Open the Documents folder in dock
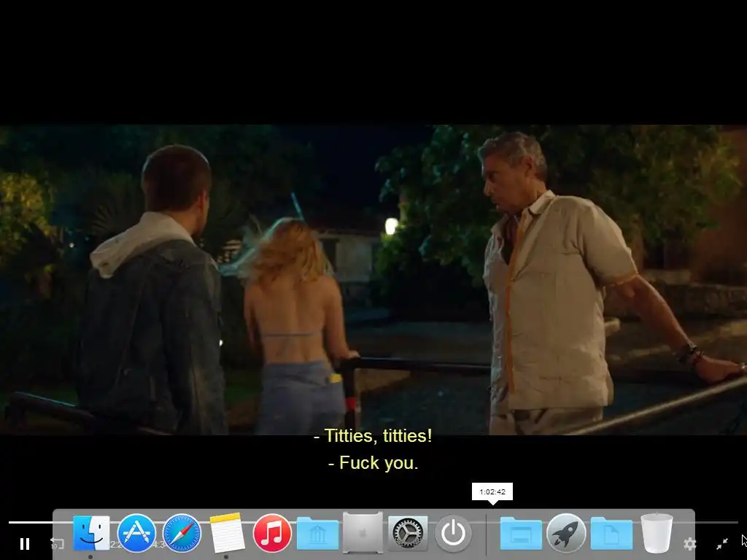747x560 pixels. 611,533
